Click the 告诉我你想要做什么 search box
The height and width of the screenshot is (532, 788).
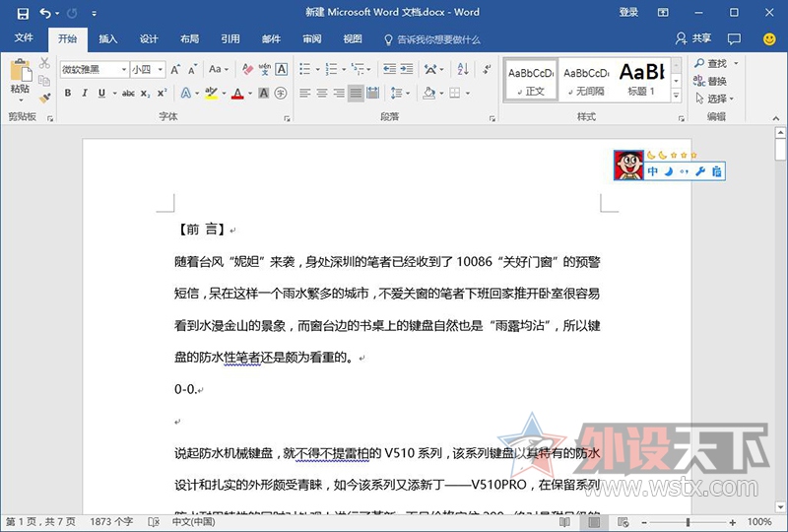click(431, 39)
